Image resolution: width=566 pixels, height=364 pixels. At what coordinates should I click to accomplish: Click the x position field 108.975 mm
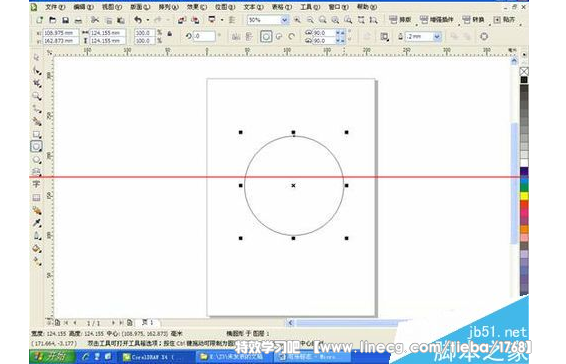[x=61, y=33]
